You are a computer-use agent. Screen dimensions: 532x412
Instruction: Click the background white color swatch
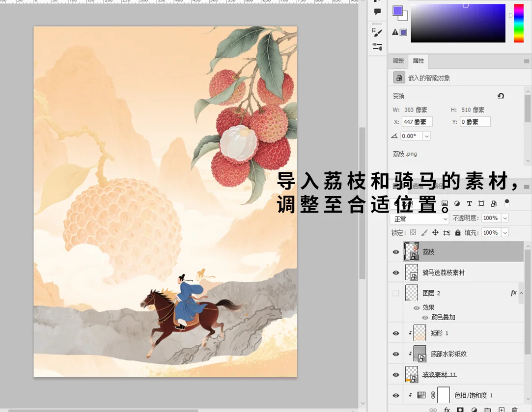tap(404, 17)
